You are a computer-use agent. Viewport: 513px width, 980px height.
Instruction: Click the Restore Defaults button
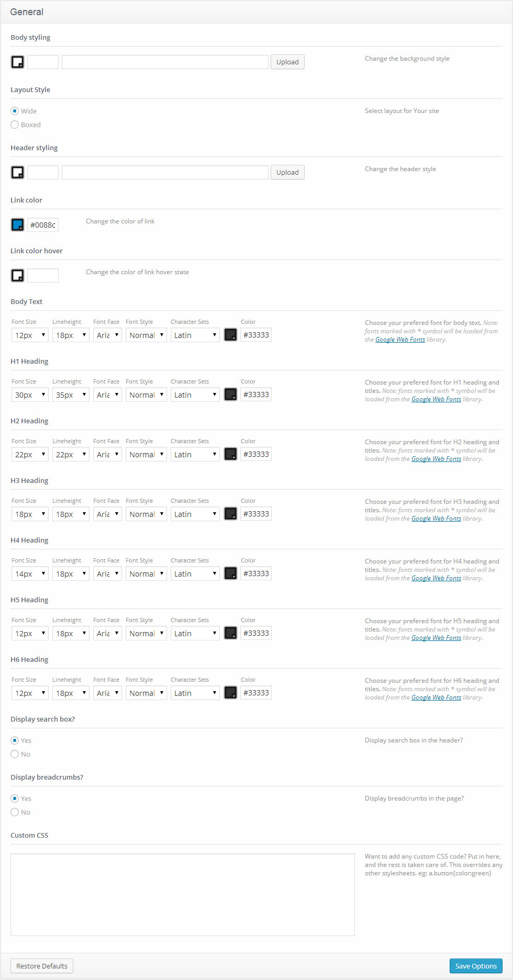point(42,966)
